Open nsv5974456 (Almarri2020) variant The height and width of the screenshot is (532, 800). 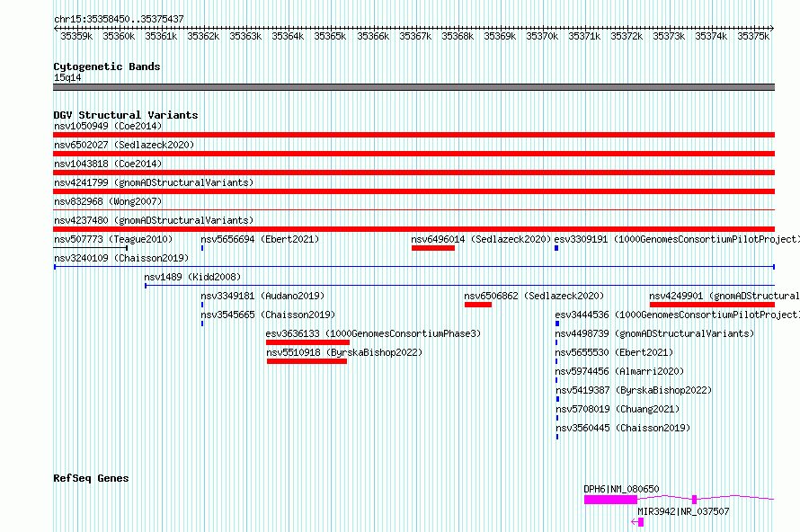[x=619, y=371]
